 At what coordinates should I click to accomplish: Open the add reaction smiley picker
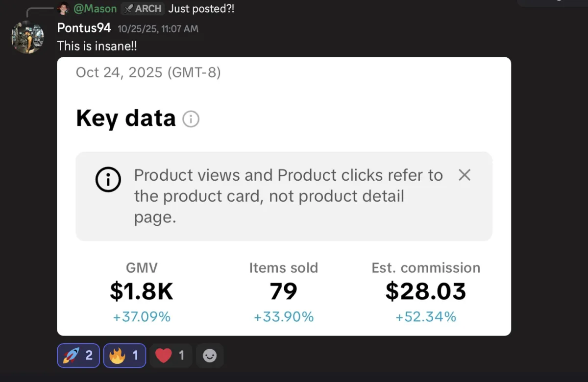210,356
